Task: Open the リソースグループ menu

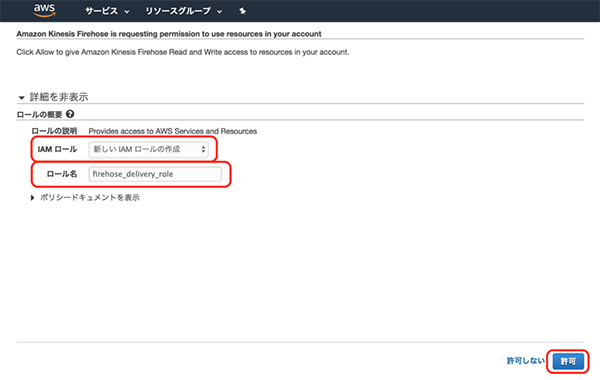Action: (x=184, y=11)
